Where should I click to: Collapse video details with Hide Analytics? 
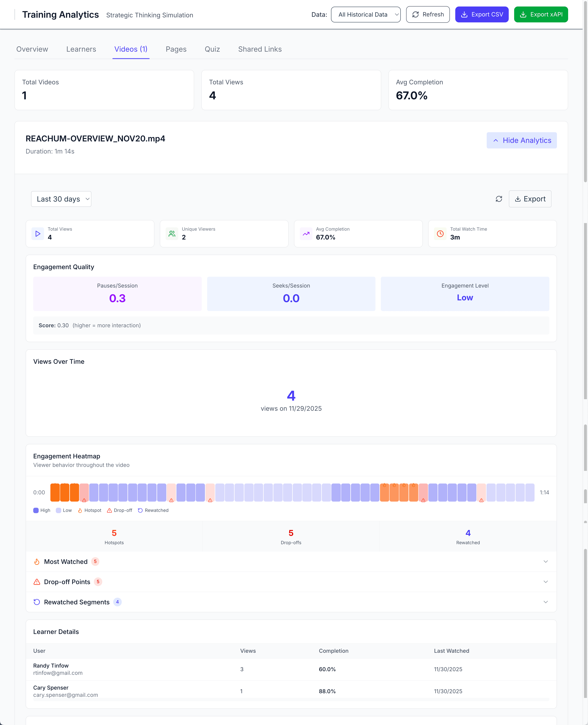pyautogui.click(x=521, y=140)
